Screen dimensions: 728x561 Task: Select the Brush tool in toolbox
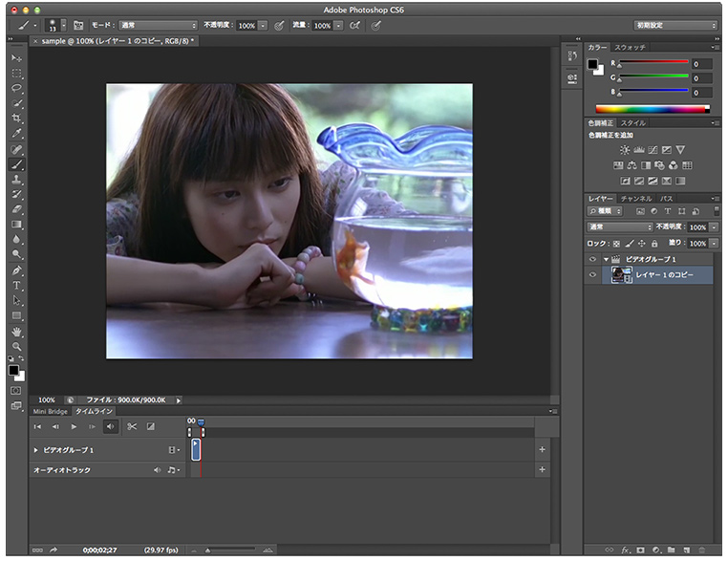point(16,164)
